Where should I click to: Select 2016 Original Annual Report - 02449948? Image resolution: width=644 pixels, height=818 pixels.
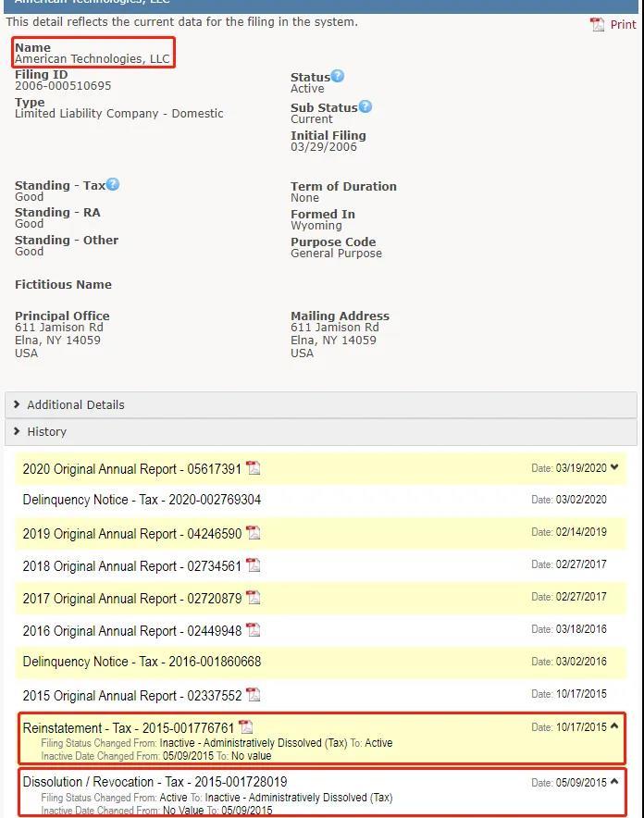132,631
